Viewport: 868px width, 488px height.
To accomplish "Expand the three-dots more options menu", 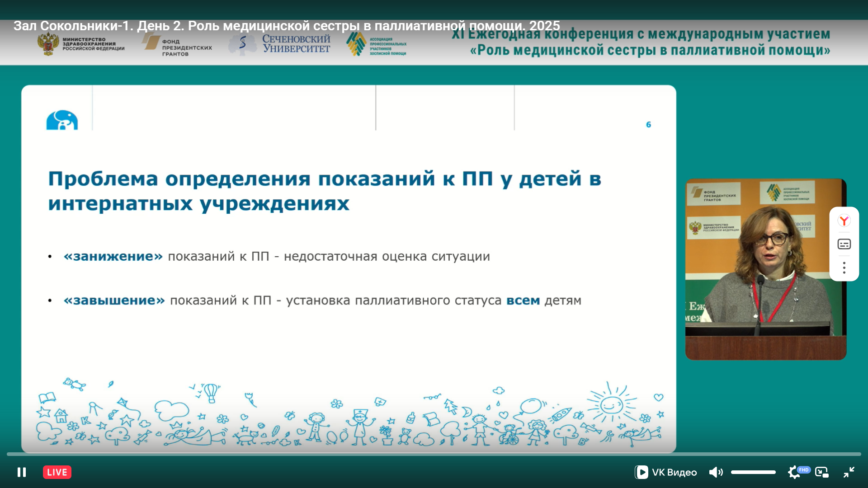I will 844,268.
